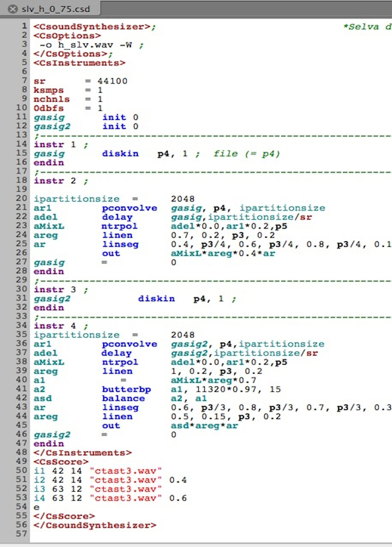
Task: Click the opening CsOptions tag on line 2
Action: [67, 36]
